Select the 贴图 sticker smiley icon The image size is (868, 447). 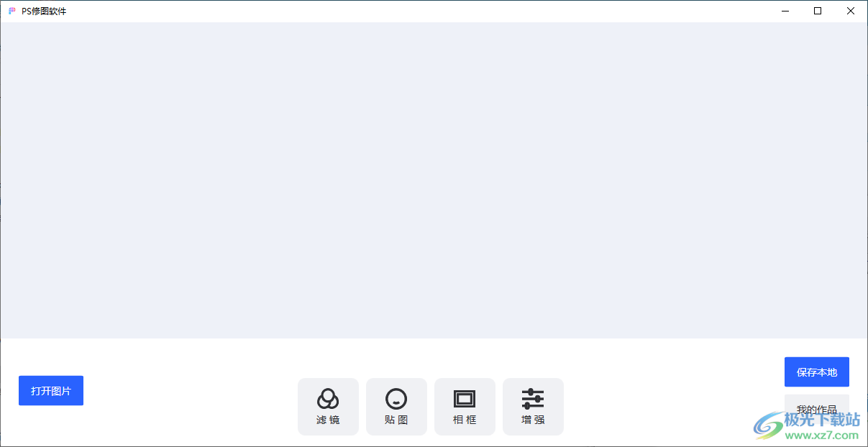click(x=396, y=398)
